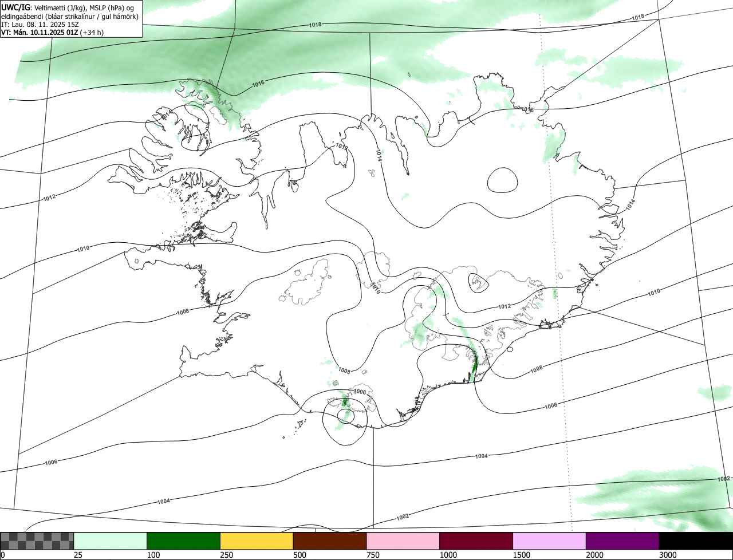Image resolution: width=733 pixels, height=560 pixels.
Task: Select the brown 500–750 legend swatch
Action: point(330,541)
